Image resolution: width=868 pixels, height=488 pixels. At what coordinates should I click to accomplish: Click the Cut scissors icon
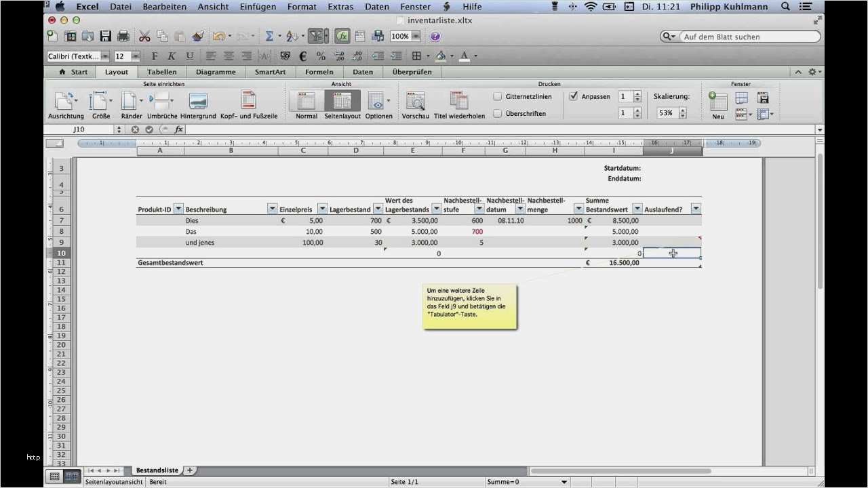pos(144,36)
